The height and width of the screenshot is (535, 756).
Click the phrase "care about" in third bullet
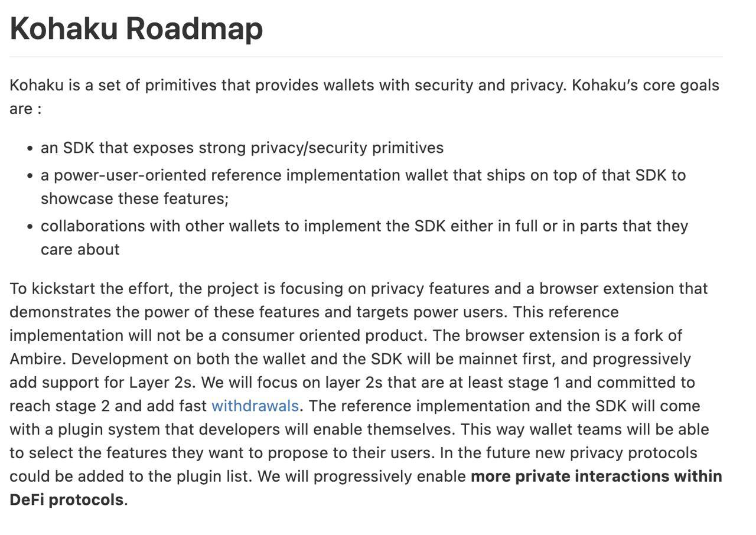click(x=80, y=249)
